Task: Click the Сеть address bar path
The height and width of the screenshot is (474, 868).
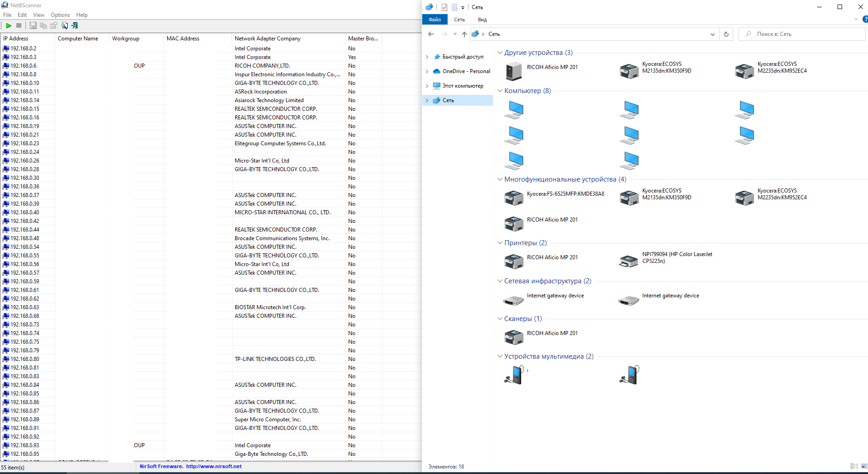Action: coord(494,34)
